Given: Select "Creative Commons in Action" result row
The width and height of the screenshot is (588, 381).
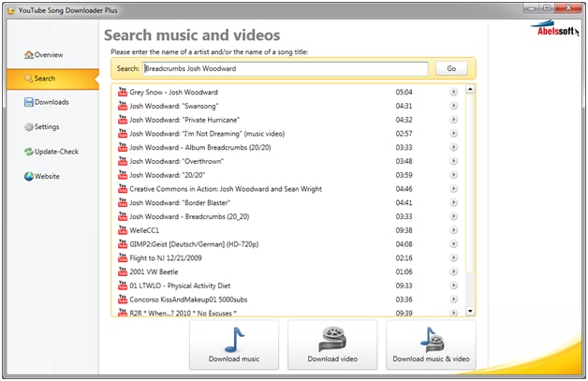Looking at the screenshot, I should pyautogui.click(x=288, y=188).
